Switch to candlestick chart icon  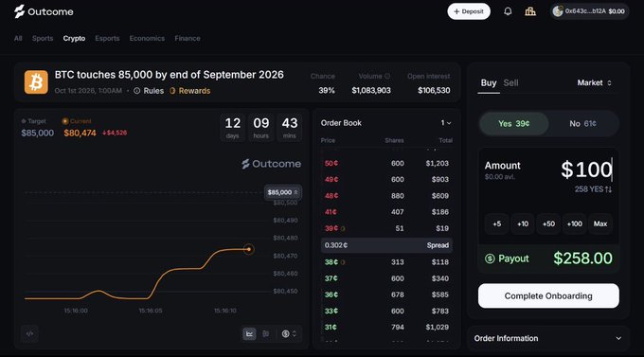coord(266,333)
